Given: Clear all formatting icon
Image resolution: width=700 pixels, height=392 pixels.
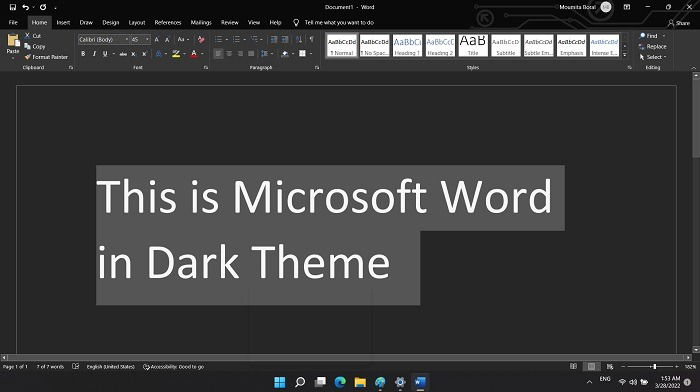Looking at the screenshot, I should pyautogui.click(x=201, y=40).
